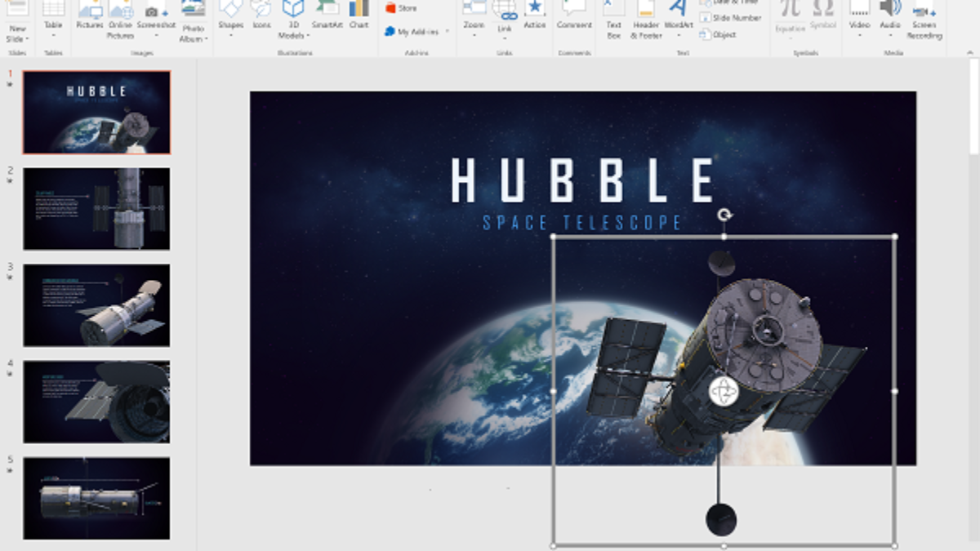Click the rotation handle above the 3D model

coord(724,216)
